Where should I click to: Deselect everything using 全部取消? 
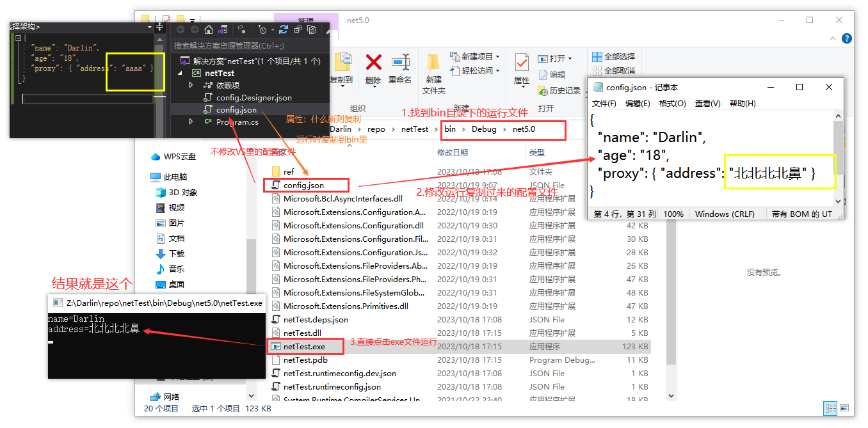[618, 70]
